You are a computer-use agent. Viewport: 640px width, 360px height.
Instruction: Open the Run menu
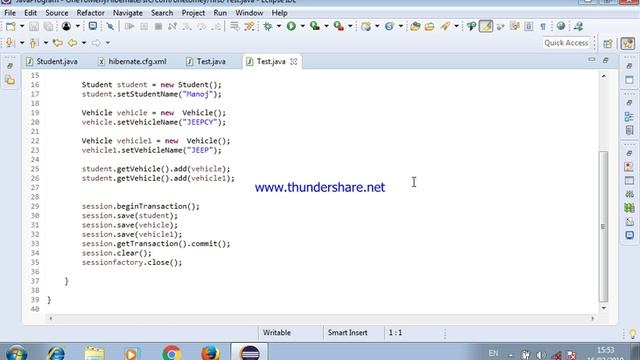tap(220, 13)
